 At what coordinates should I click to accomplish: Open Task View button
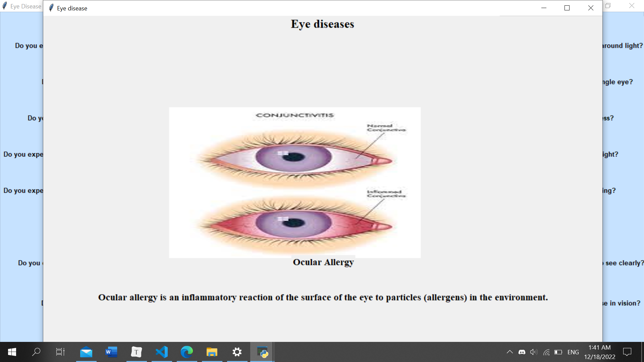pos(60,352)
